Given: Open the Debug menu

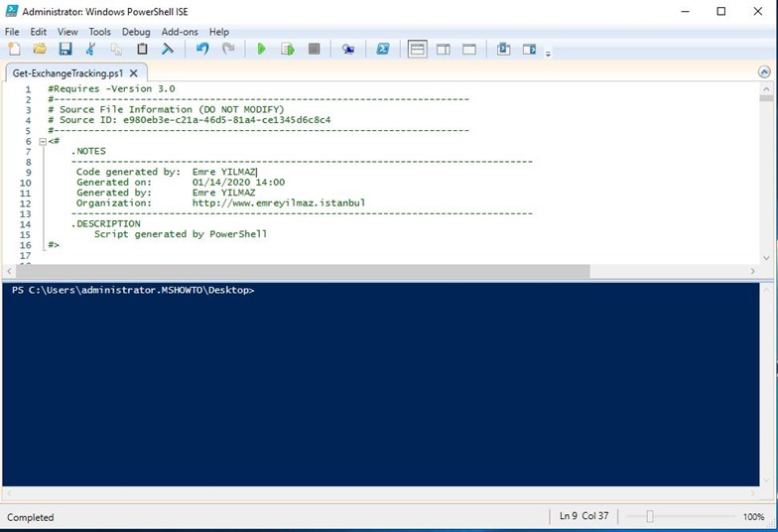Looking at the screenshot, I should 136,32.
